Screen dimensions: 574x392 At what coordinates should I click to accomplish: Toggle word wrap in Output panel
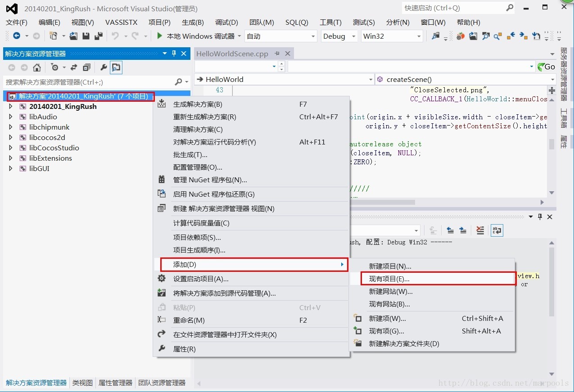(x=497, y=230)
